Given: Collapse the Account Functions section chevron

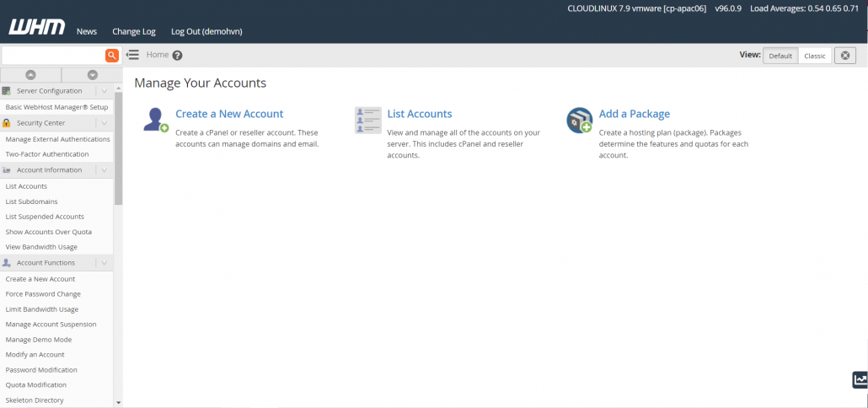Looking at the screenshot, I should (104, 262).
